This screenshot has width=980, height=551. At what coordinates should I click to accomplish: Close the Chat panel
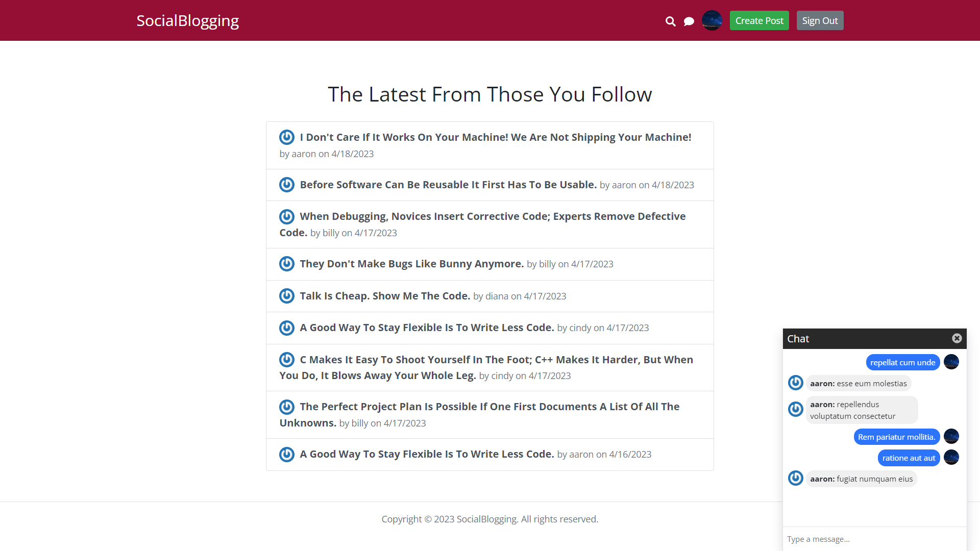pyautogui.click(x=957, y=338)
